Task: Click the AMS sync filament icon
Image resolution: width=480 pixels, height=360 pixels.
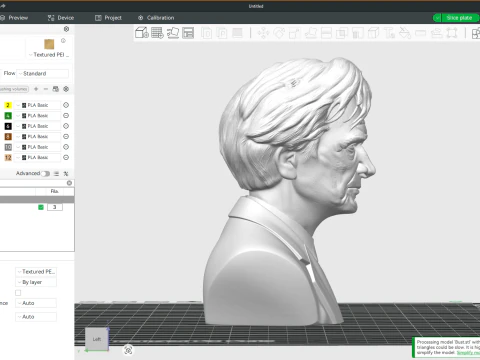Action: (56, 89)
